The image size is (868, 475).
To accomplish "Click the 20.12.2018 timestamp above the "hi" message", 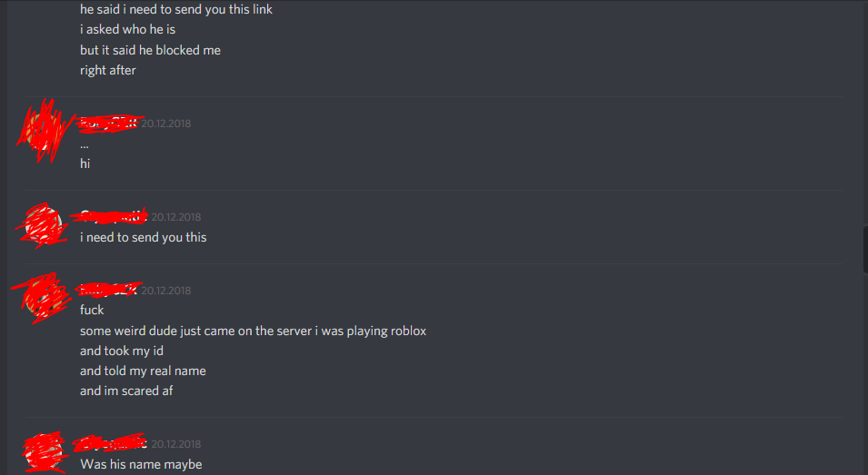I will (166, 124).
